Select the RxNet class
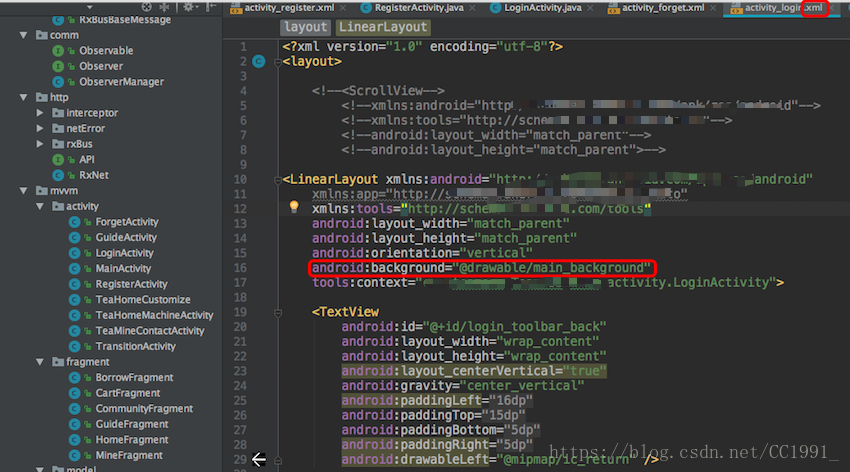850x472 pixels. [x=94, y=176]
